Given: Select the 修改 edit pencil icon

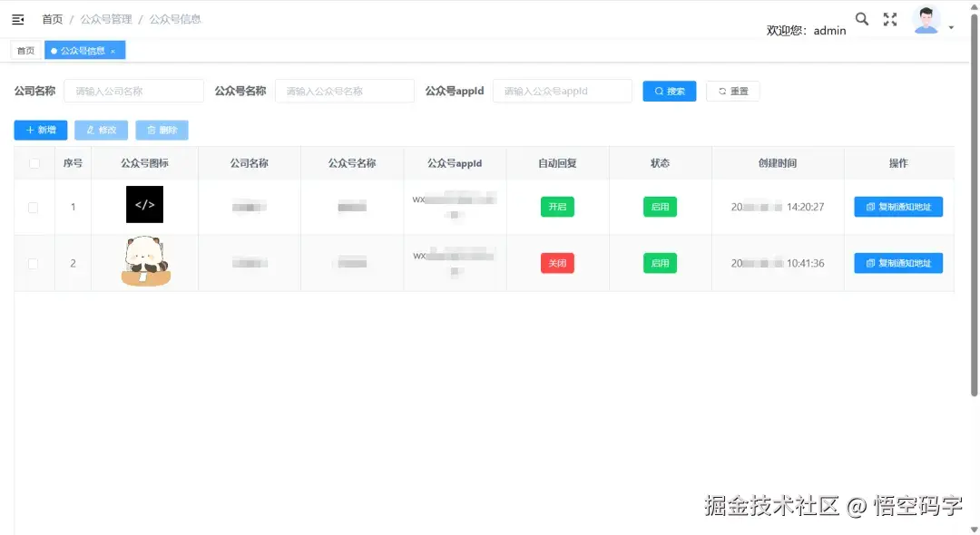Looking at the screenshot, I should [x=89, y=130].
